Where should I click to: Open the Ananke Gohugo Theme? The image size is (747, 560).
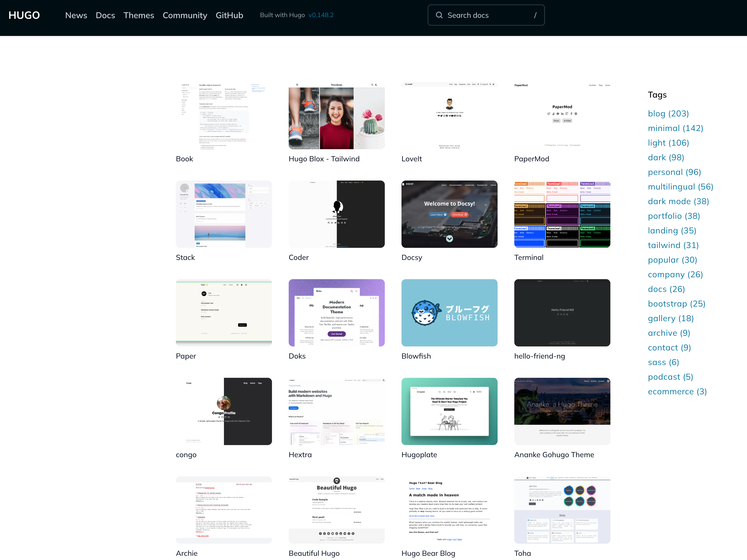click(x=562, y=411)
